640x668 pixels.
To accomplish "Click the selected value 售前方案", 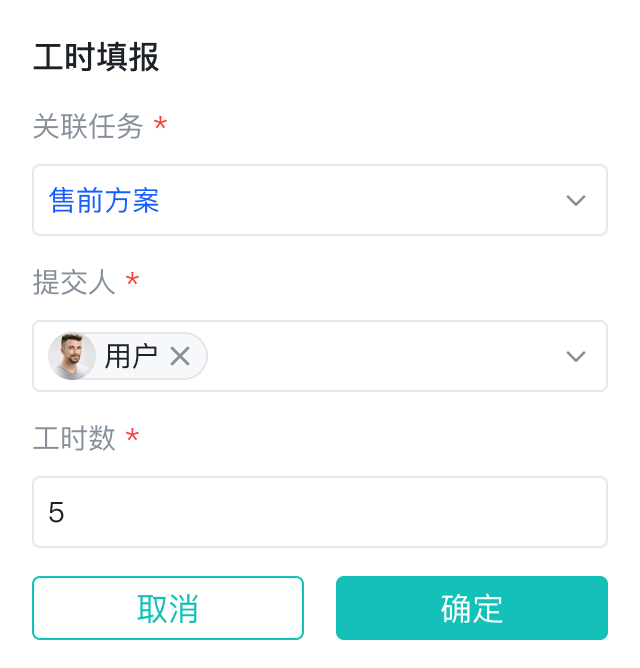I will coord(104,200).
